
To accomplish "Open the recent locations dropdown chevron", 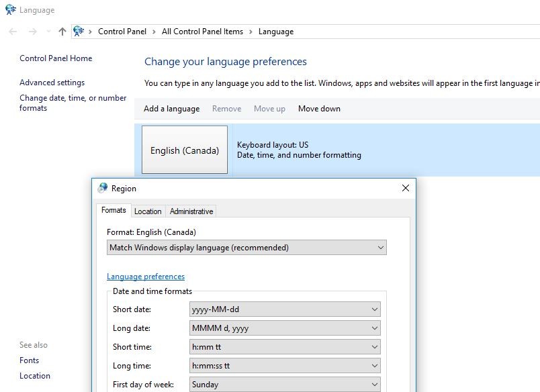I will point(48,32).
